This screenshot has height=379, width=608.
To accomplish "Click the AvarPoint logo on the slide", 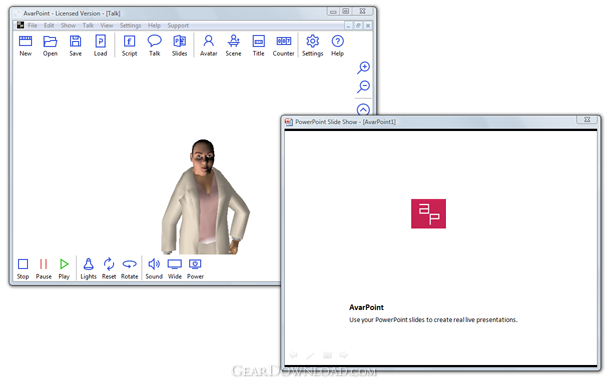I will [428, 214].
